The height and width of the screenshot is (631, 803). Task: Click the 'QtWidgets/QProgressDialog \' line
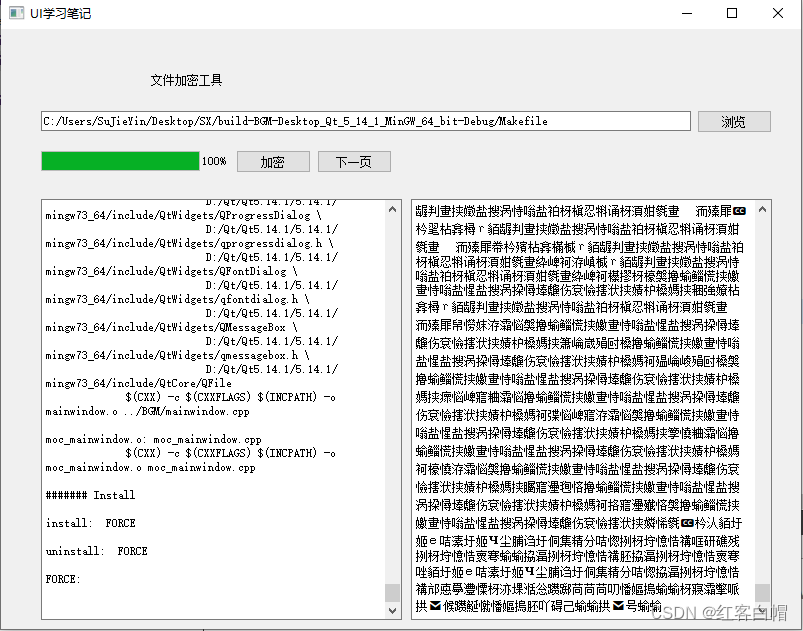183,215
